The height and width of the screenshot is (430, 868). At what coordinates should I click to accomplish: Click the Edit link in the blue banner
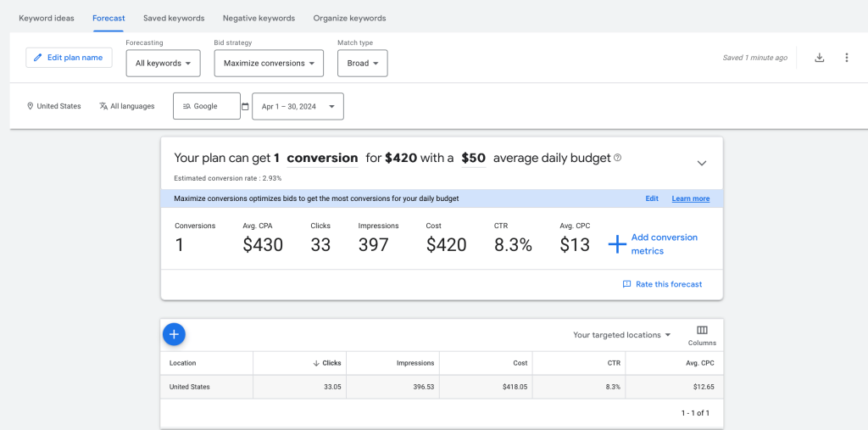pyautogui.click(x=652, y=198)
